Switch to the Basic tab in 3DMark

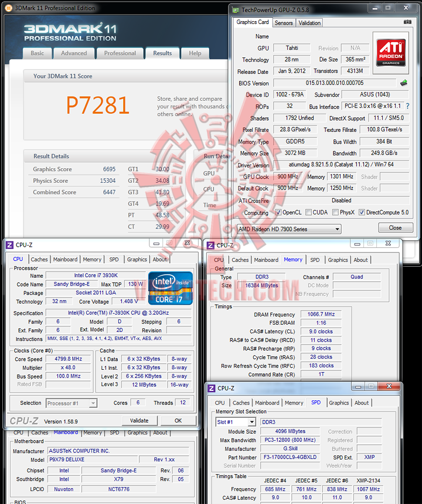38,53
